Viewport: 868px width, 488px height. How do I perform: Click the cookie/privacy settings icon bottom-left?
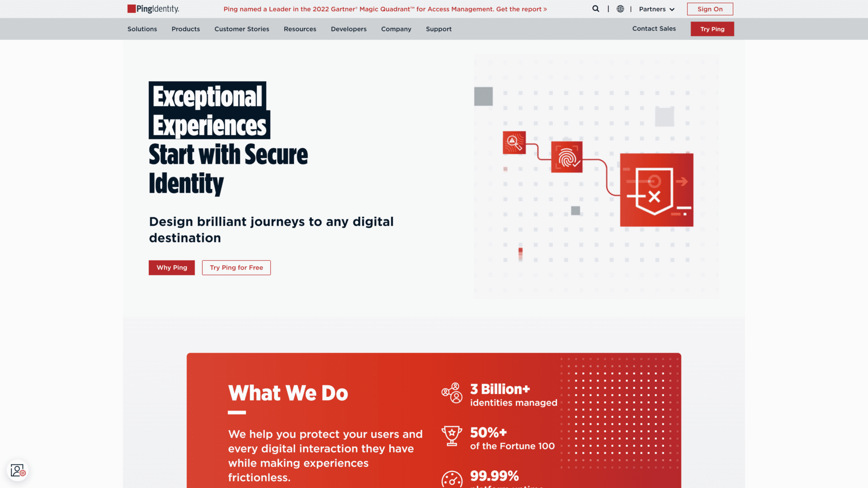pos(17,470)
